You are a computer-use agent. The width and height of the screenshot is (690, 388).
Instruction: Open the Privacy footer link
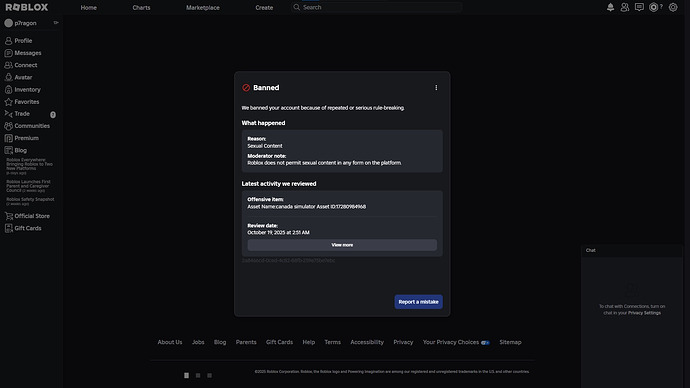tap(403, 342)
